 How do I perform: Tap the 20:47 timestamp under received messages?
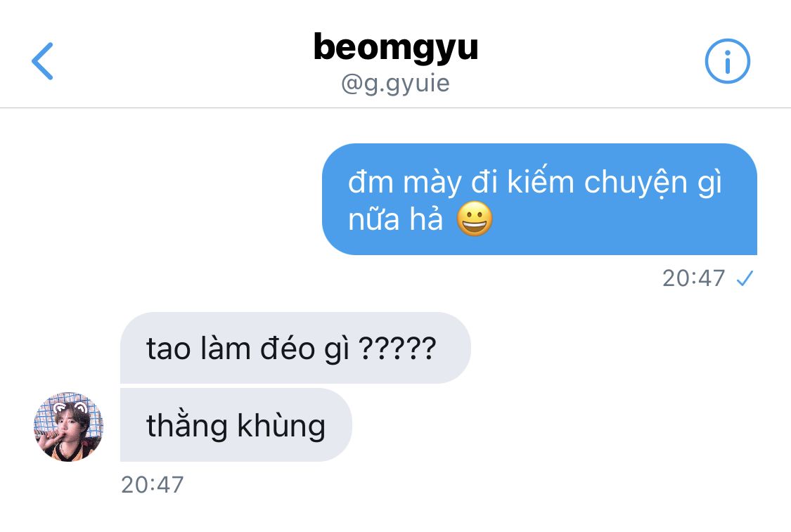[153, 485]
